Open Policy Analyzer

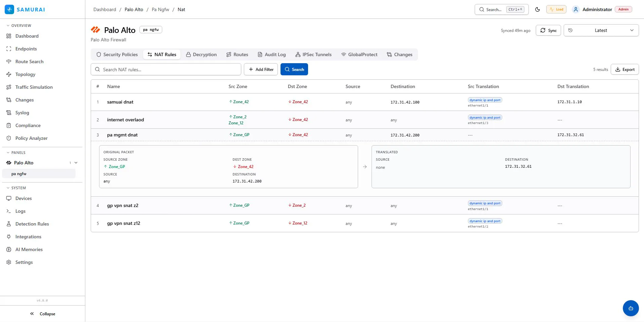31,138
